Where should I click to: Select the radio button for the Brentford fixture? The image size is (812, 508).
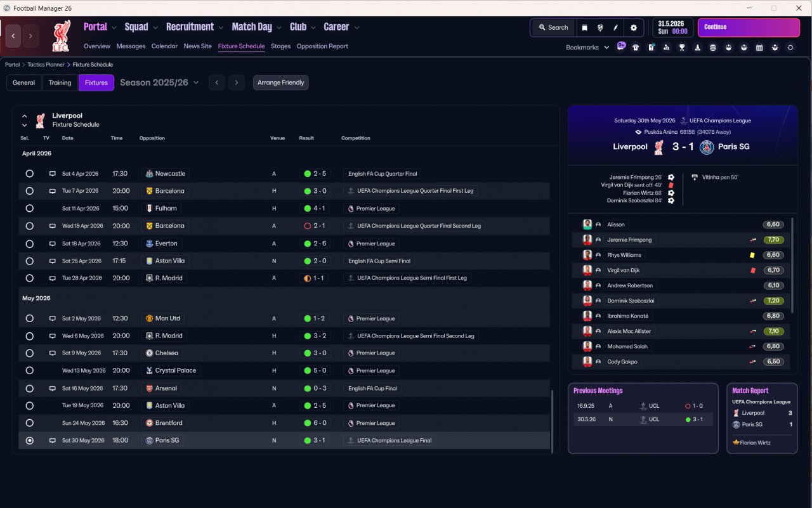click(29, 423)
